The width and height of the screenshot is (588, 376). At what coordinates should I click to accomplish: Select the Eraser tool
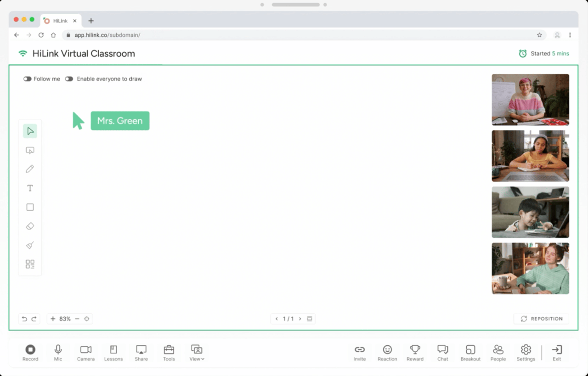(30, 226)
